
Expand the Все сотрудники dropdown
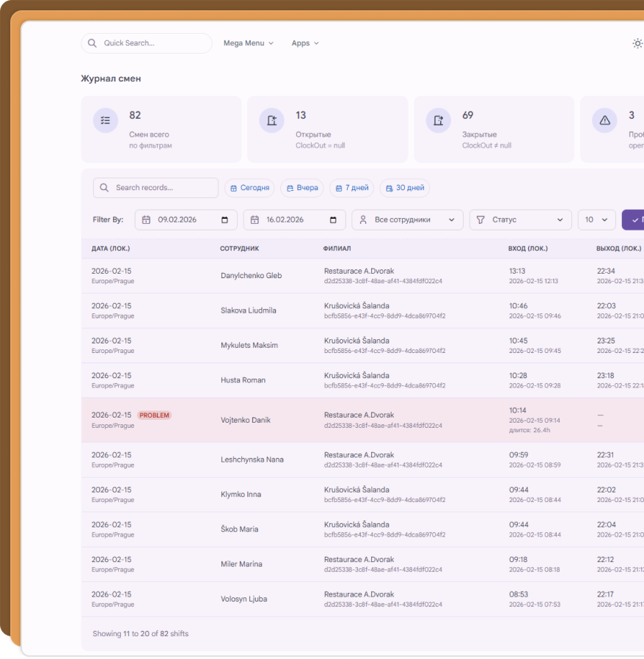coord(408,219)
